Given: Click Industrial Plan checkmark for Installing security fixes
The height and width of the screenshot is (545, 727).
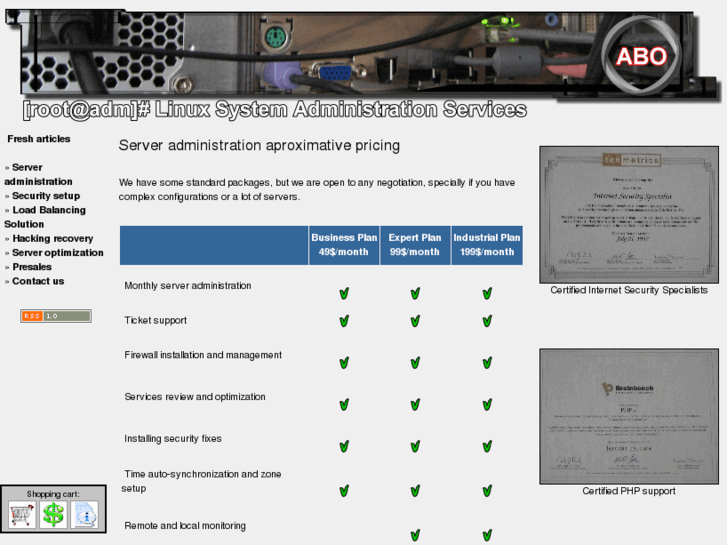Looking at the screenshot, I should pyautogui.click(x=487, y=447).
